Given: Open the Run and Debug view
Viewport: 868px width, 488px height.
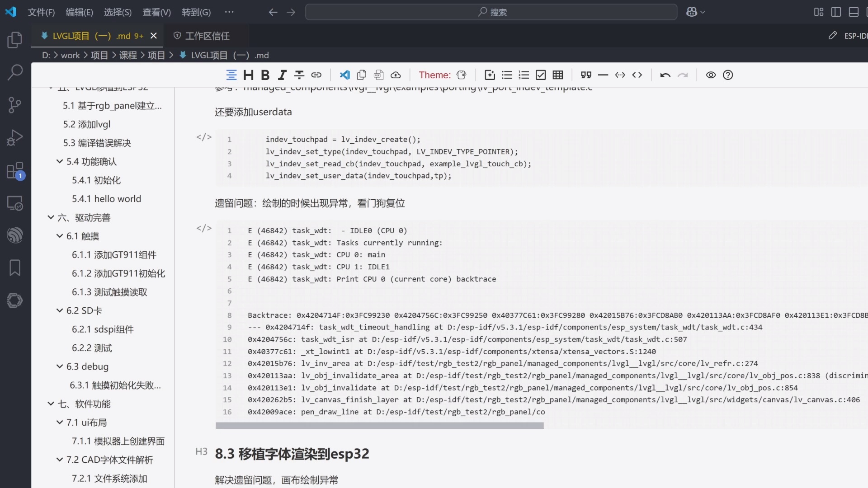Looking at the screenshot, I should click(14, 138).
